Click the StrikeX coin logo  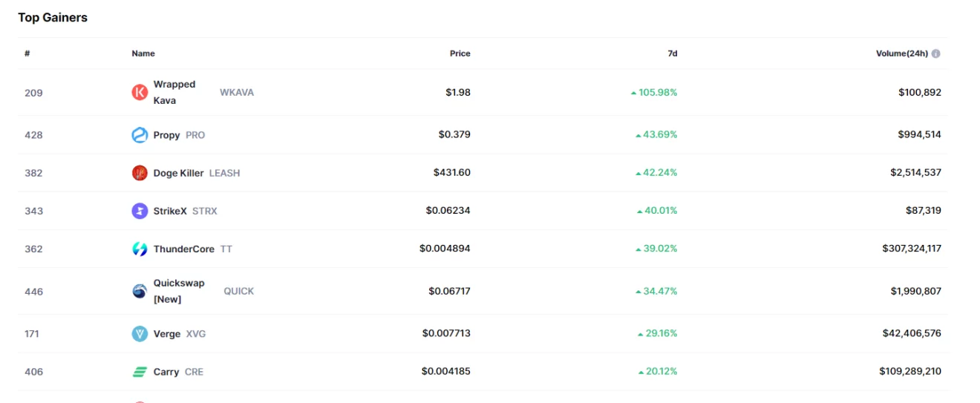click(x=140, y=211)
